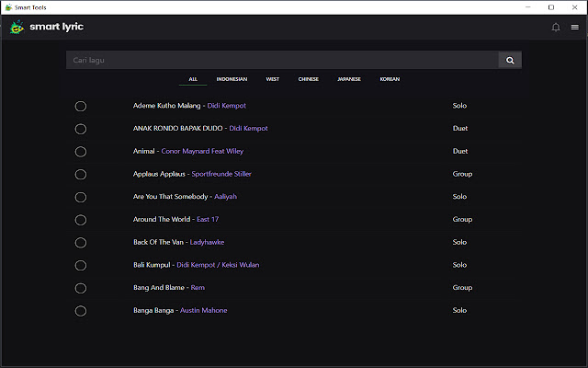This screenshot has width=588, height=368.
Task: Open artist link Austin Mahone
Action: [x=203, y=311]
